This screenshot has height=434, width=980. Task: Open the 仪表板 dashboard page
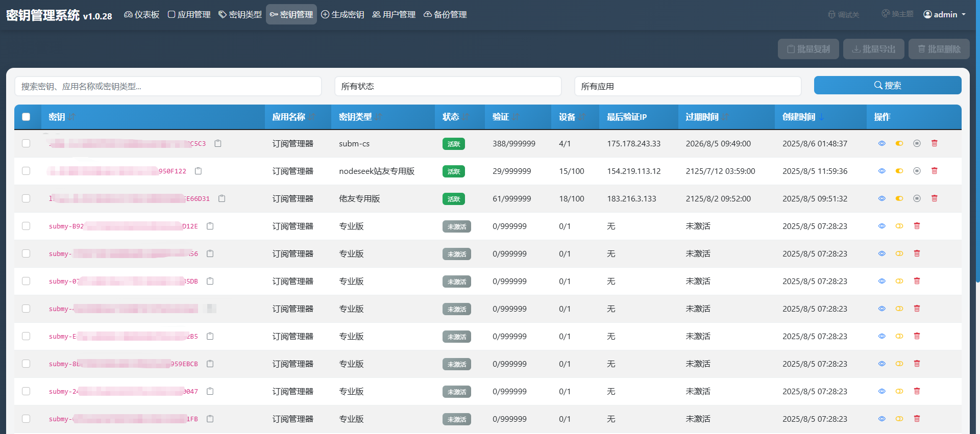point(142,14)
